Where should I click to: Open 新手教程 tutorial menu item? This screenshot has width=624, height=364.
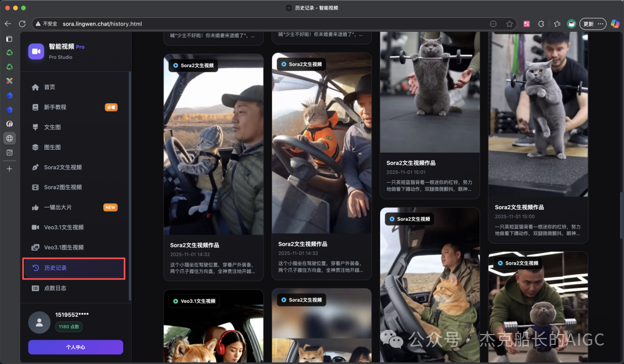75,107
